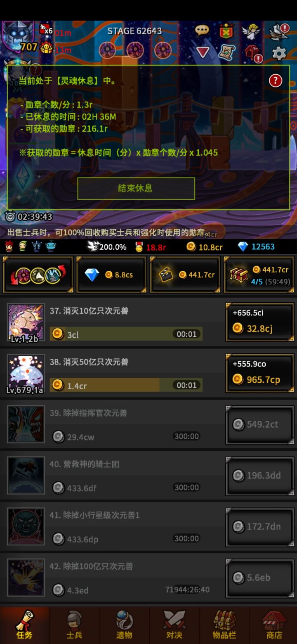Image resolution: width=297 pixels, height=644 pixels.
Task: Select quest 39 除掉指挥官次元兽 thumbnail
Action: point(26,424)
